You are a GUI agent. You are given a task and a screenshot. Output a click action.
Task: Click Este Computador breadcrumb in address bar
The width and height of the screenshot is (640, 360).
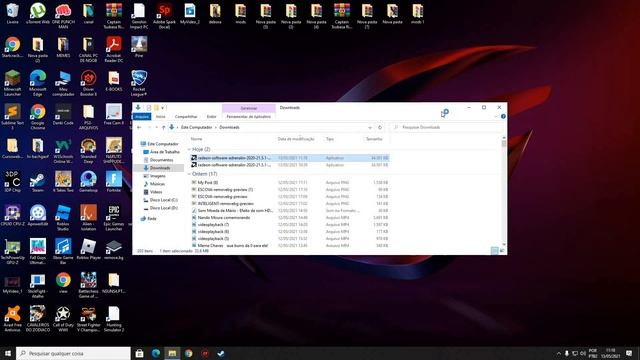197,127
